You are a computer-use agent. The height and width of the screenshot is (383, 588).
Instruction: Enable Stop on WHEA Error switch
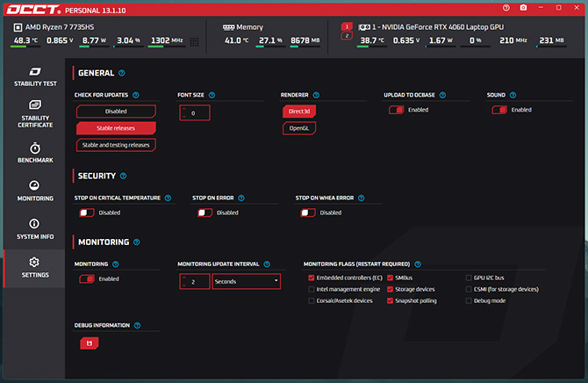(x=308, y=213)
